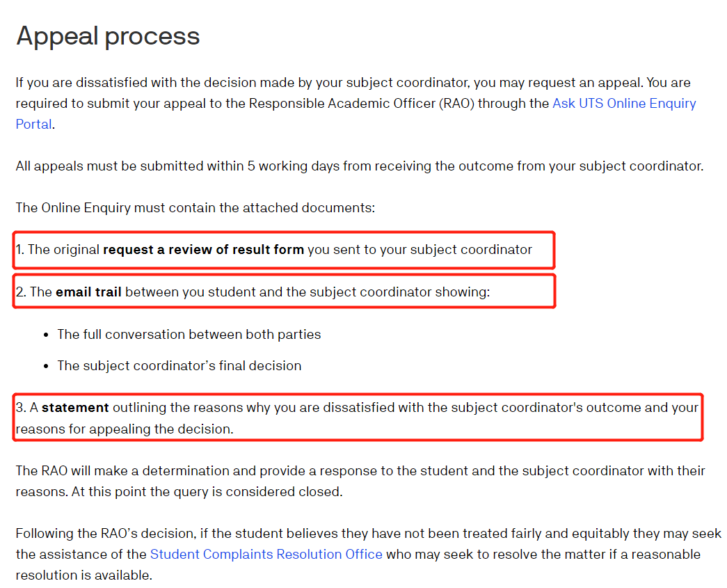This screenshot has height=588, width=727.
Task: Open Student Complaints Resolution Office link
Action: pyautogui.click(x=266, y=554)
